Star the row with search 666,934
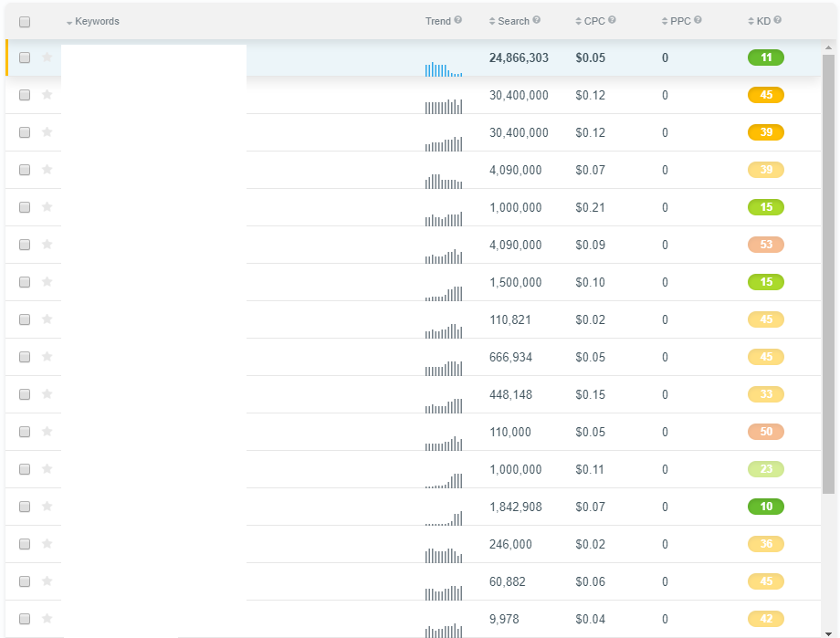This screenshot has height=638, width=840. [47, 357]
